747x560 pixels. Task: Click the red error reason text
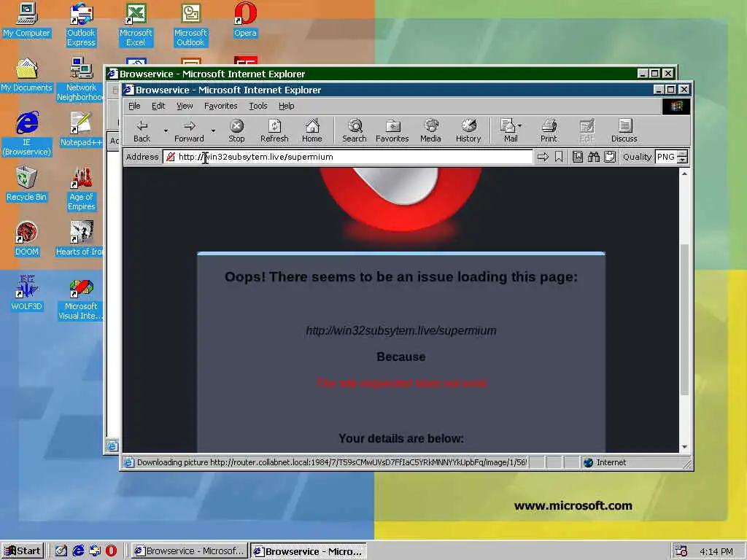click(x=402, y=383)
